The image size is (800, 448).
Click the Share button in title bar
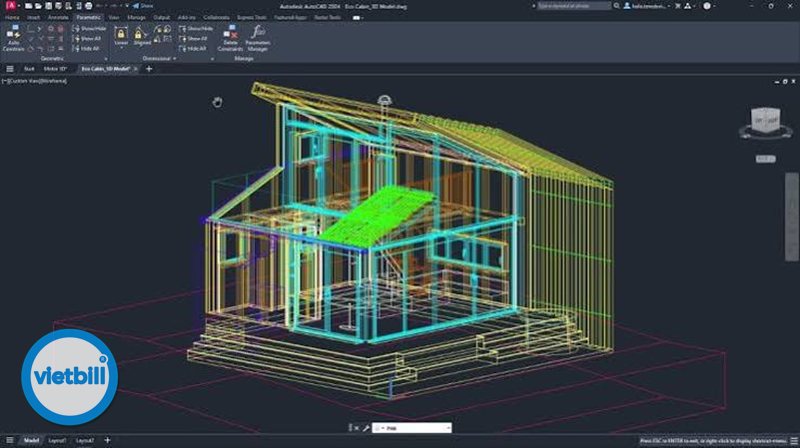(142, 6)
